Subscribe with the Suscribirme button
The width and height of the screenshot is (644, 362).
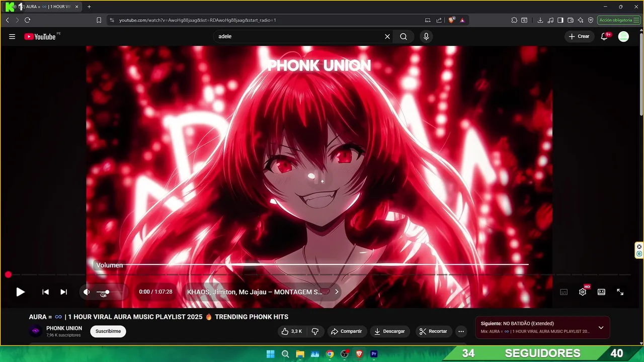[x=108, y=331]
